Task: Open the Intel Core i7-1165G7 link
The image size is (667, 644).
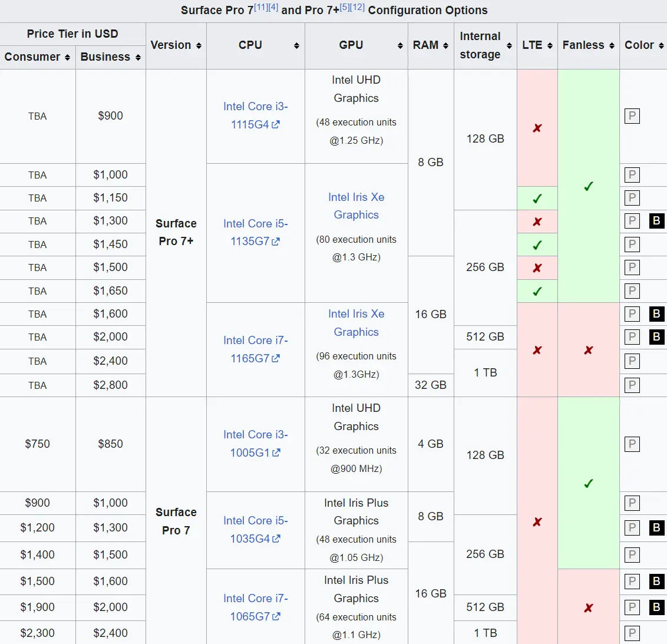Action: coord(255,349)
